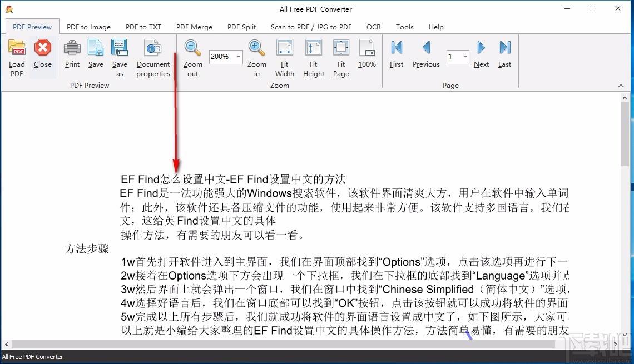Open the Tools tab
Image resolution: width=634 pixels, height=364 pixels.
405,27
